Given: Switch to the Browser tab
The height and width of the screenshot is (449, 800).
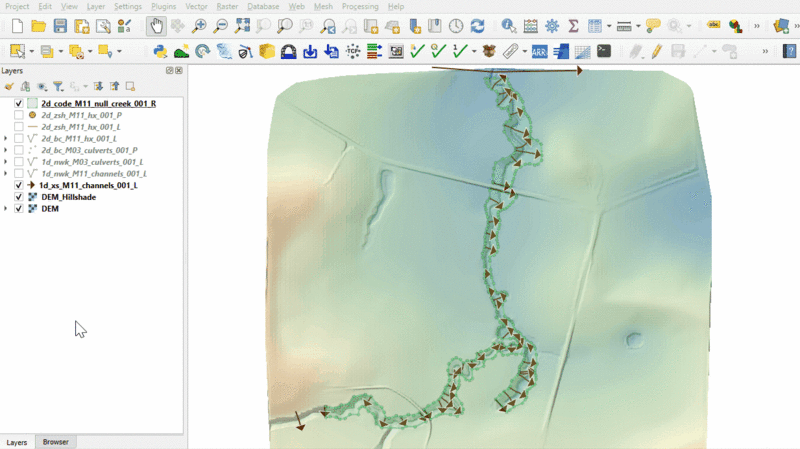Looking at the screenshot, I should point(56,442).
